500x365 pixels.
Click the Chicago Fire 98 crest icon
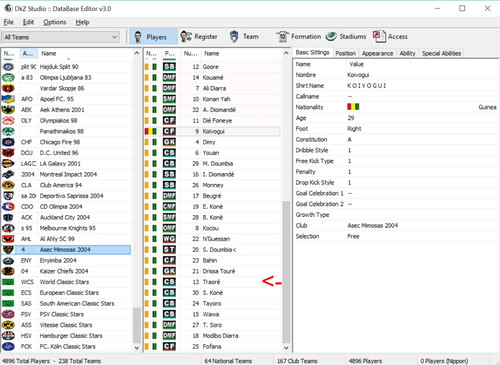(8, 142)
